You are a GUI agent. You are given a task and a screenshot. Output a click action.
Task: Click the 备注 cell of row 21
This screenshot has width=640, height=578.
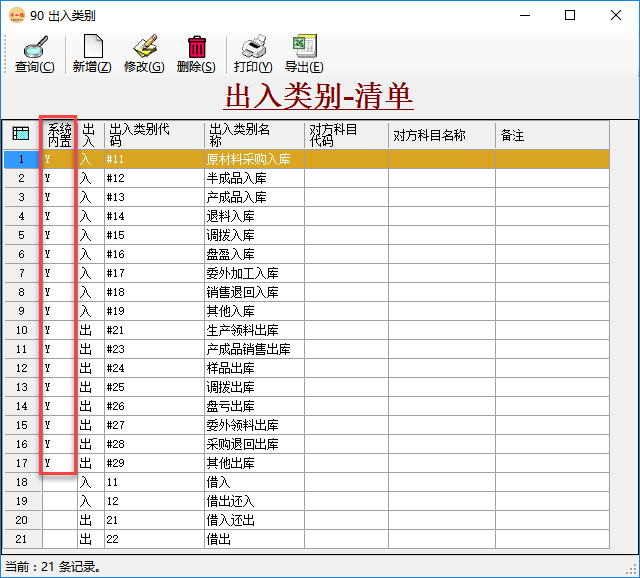(x=552, y=539)
